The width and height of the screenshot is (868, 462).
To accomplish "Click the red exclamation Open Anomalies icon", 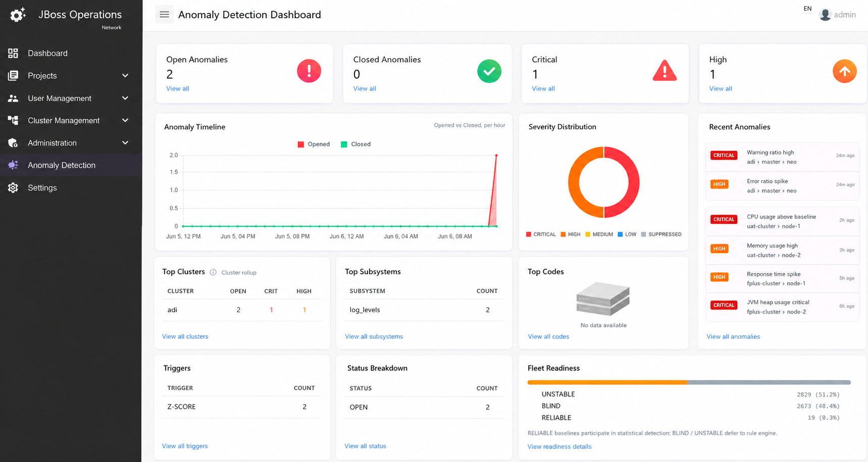I will click(x=309, y=71).
